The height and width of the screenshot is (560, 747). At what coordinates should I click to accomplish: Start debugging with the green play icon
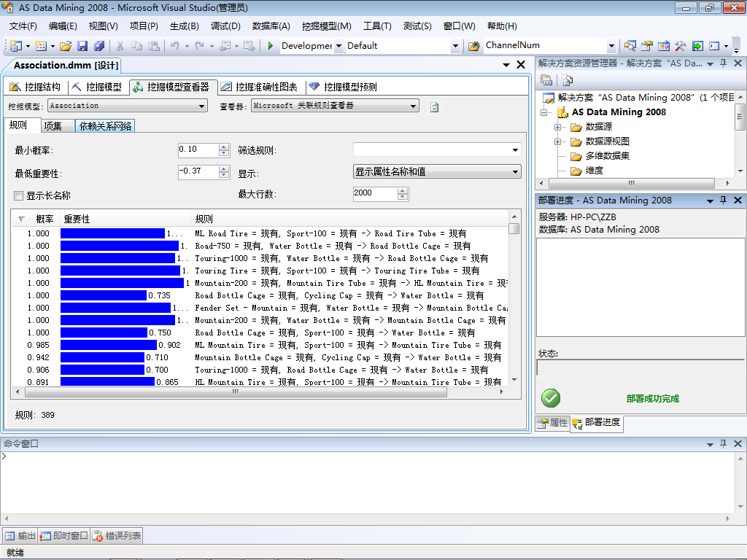pos(270,46)
